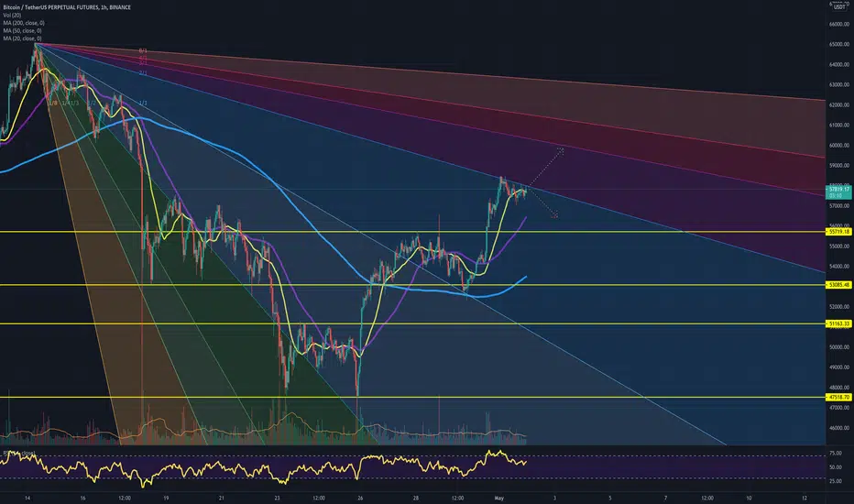
Task: Click the 23 date label on time axis
Action: click(x=278, y=498)
